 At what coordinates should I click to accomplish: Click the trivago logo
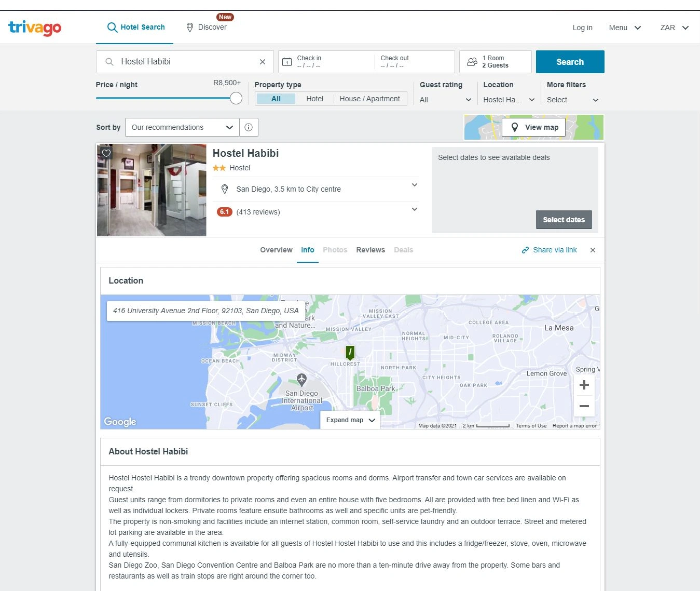(x=35, y=28)
